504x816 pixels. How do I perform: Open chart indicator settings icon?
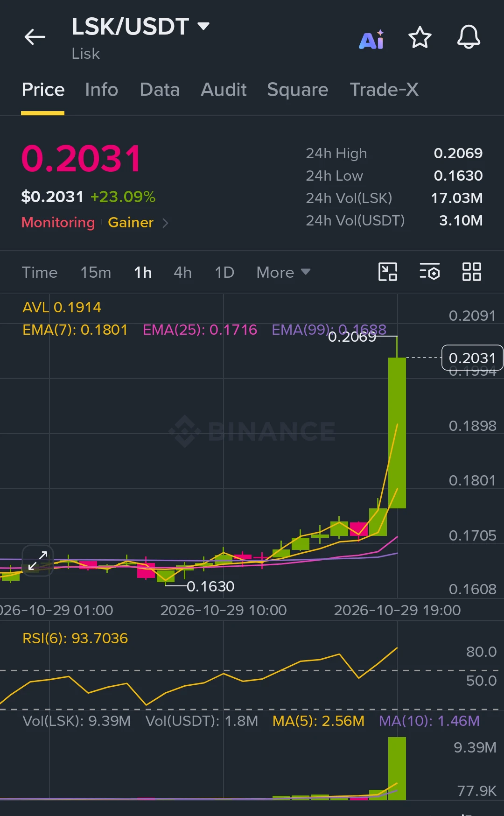point(430,272)
